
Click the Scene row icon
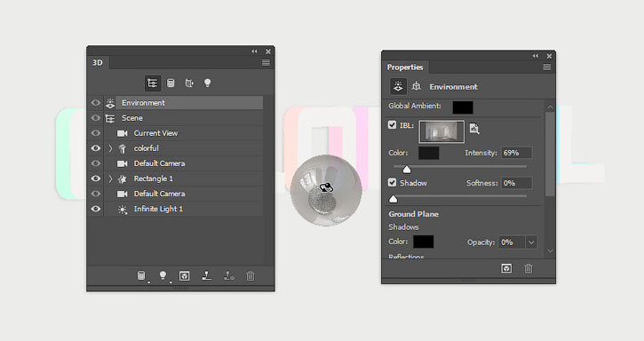pyautogui.click(x=110, y=118)
